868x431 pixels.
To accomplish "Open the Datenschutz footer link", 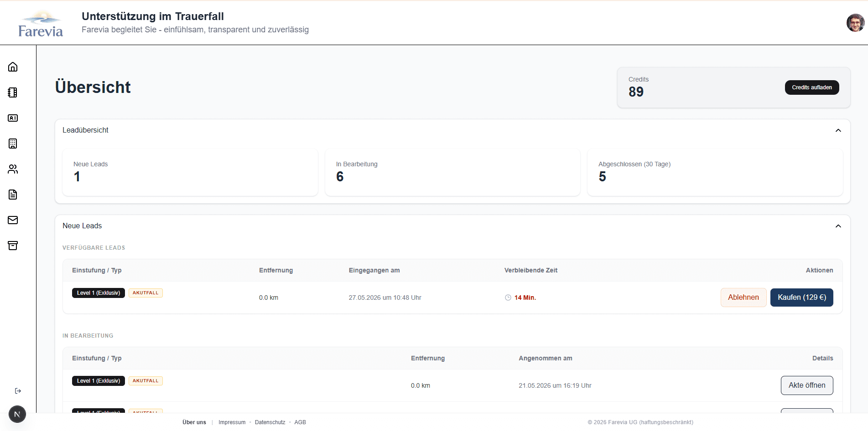I will [270, 422].
